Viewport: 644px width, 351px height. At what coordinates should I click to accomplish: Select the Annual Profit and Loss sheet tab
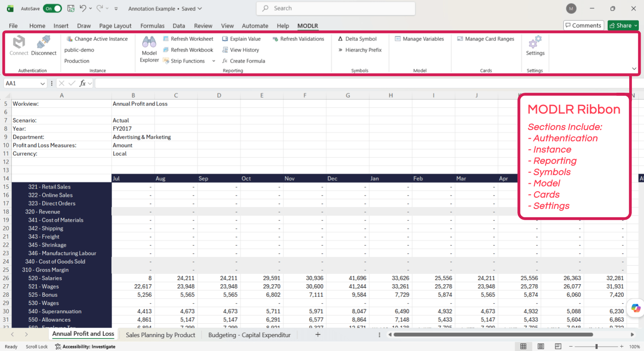click(83, 334)
